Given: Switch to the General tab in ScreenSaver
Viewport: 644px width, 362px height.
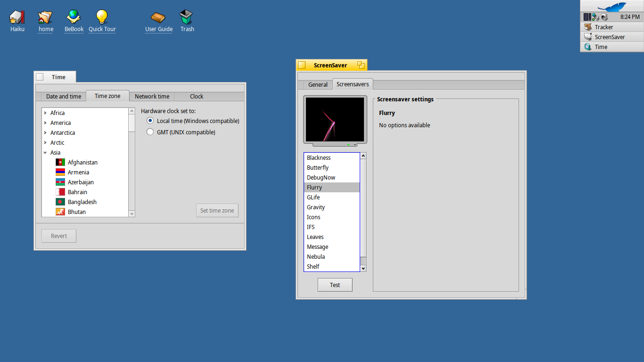Looking at the screenshot, I should (x=318, y=84).
